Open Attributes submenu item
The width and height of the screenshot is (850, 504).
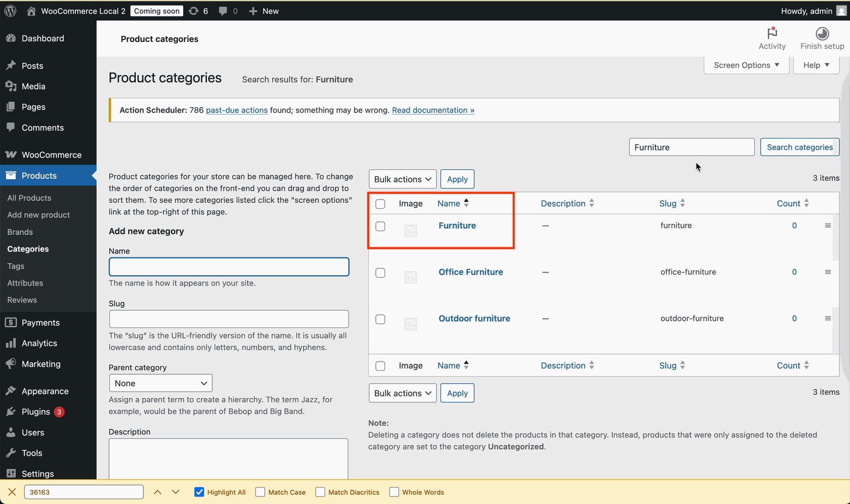[x=25, y=283]
